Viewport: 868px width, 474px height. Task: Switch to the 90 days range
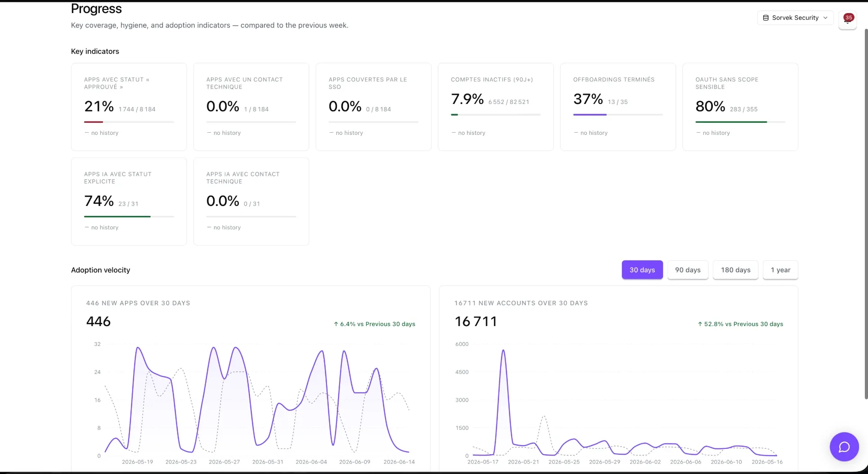688,270
